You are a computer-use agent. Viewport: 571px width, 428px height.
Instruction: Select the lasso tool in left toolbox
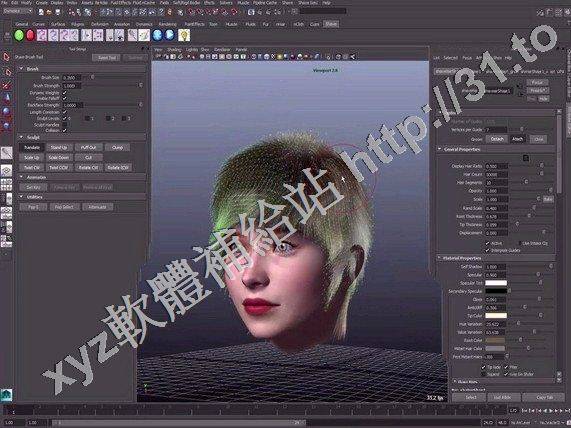point(7,71)
